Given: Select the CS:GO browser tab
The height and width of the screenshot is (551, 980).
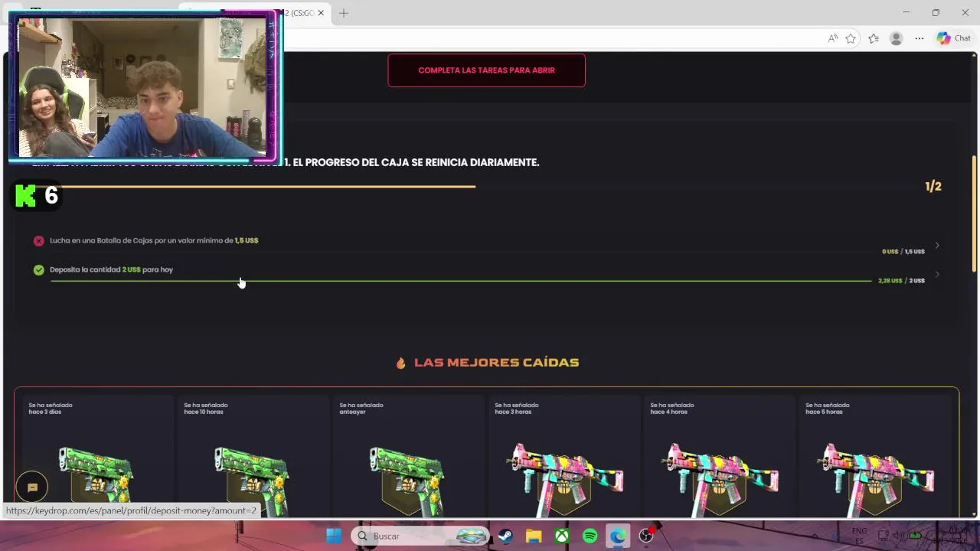Looking at the screenshot, I should tap(299, 13).
